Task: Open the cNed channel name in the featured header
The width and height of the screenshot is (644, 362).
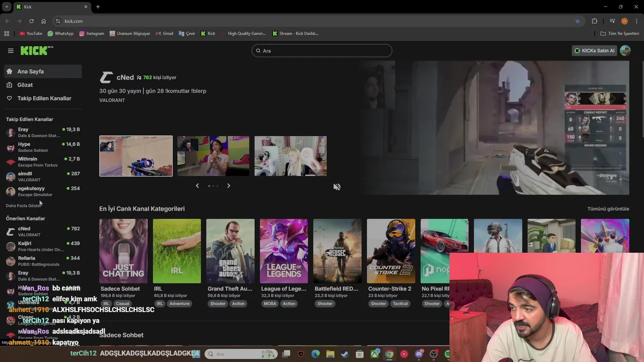Action: click(x=125, y=77)
